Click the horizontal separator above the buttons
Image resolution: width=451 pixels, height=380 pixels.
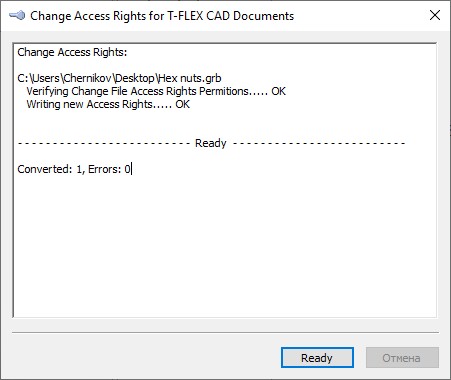click(x=225, y=332)
